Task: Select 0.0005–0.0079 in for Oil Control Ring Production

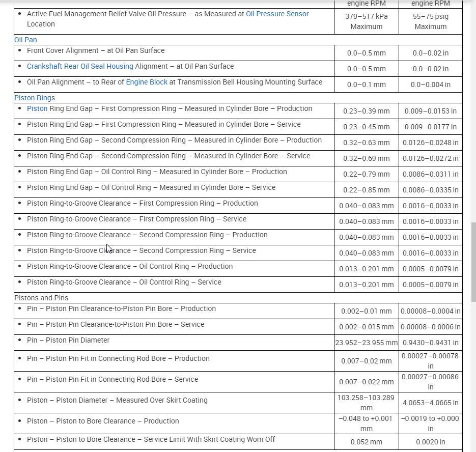Action: 431,269
